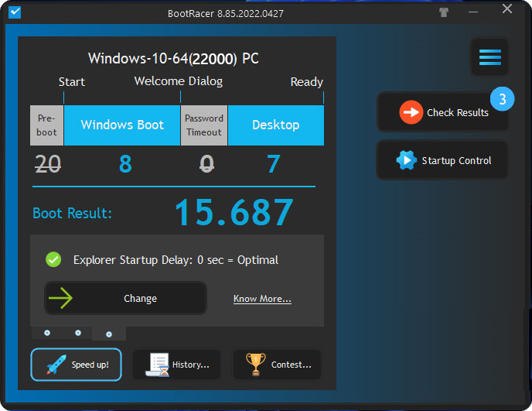The image size is (532, 411).
Task: Click the notification badge showing 3
Action: (x=502, y=99)
